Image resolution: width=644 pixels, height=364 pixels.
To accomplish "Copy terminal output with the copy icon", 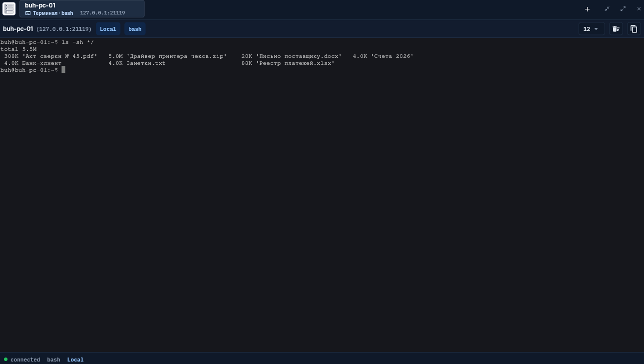I will click(x=634, y=29).
